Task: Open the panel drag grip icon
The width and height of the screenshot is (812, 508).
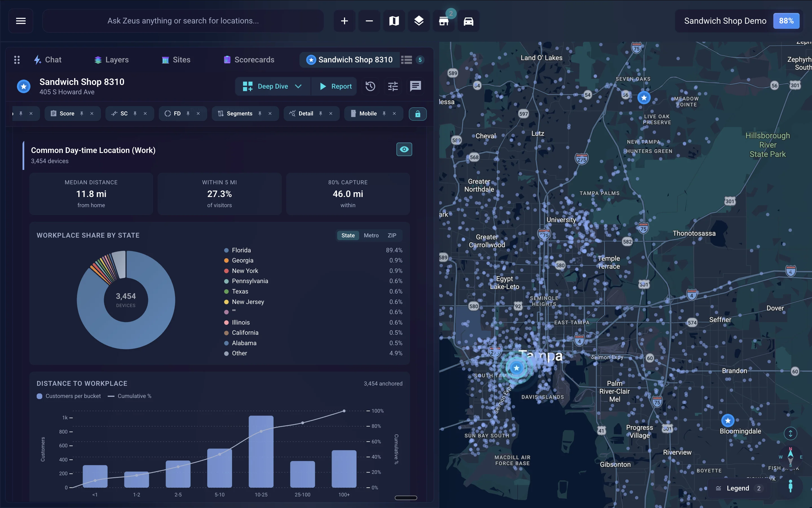Action: pos(17,60)
